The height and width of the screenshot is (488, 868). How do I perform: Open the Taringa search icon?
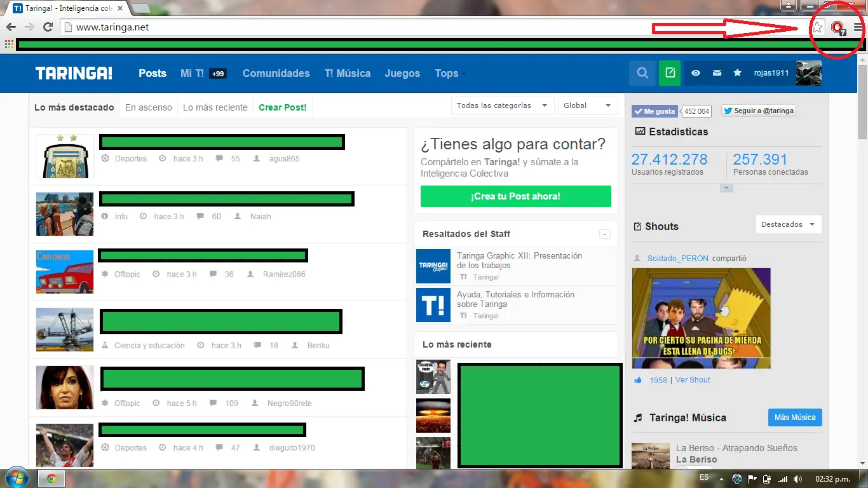642,73
